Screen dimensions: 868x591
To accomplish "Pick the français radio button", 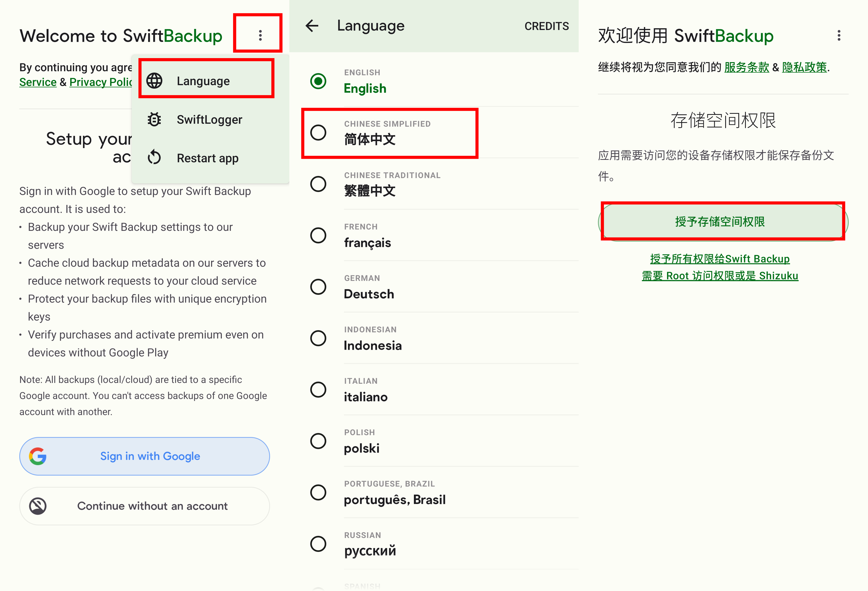I will tap(318, 235).
